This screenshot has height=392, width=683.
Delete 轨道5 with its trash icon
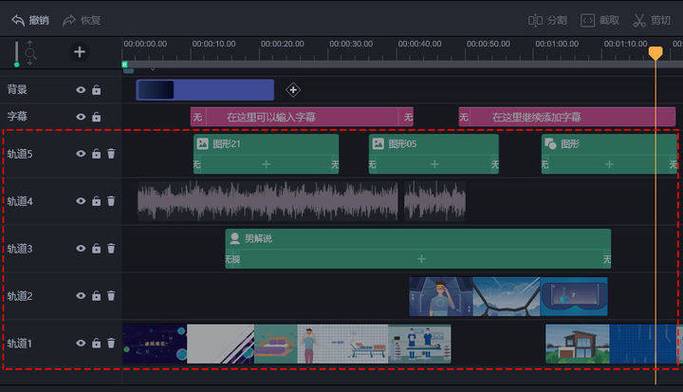coord(111,154)
